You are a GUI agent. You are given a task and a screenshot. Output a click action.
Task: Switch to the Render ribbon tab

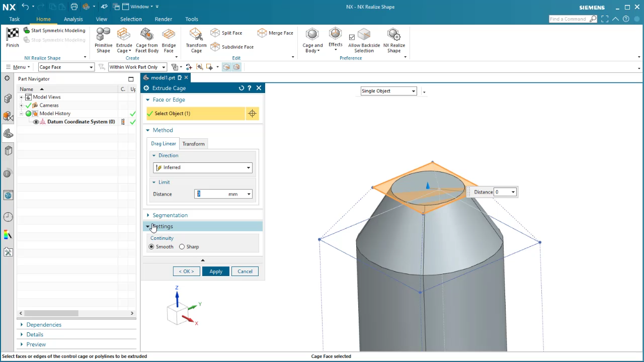(163, 19)
